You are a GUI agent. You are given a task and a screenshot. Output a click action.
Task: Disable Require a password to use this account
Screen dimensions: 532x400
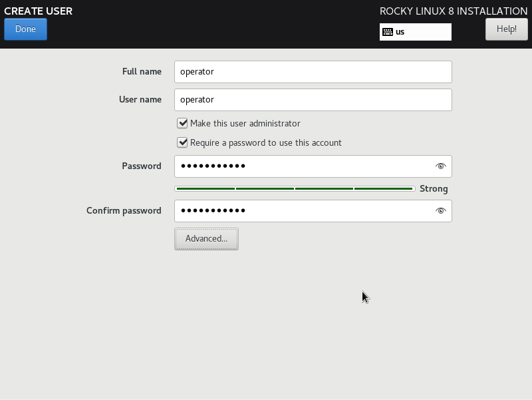[x=182, y=142]
